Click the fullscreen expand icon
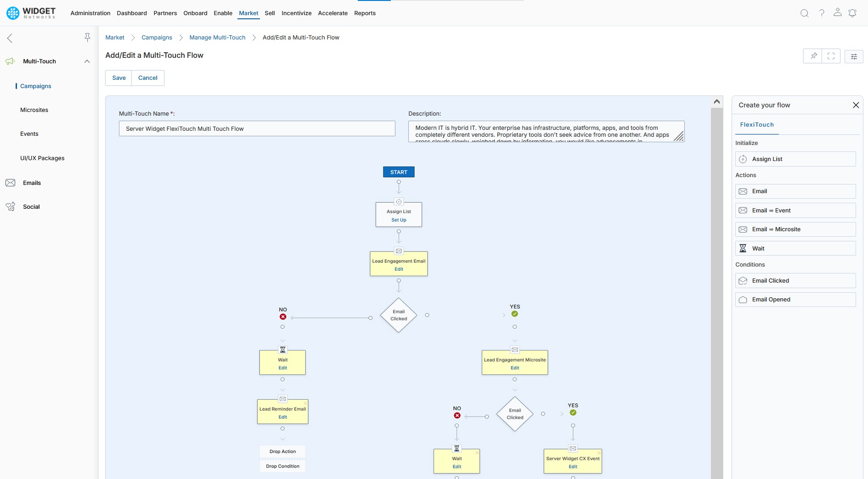 [x=831, y=56]
